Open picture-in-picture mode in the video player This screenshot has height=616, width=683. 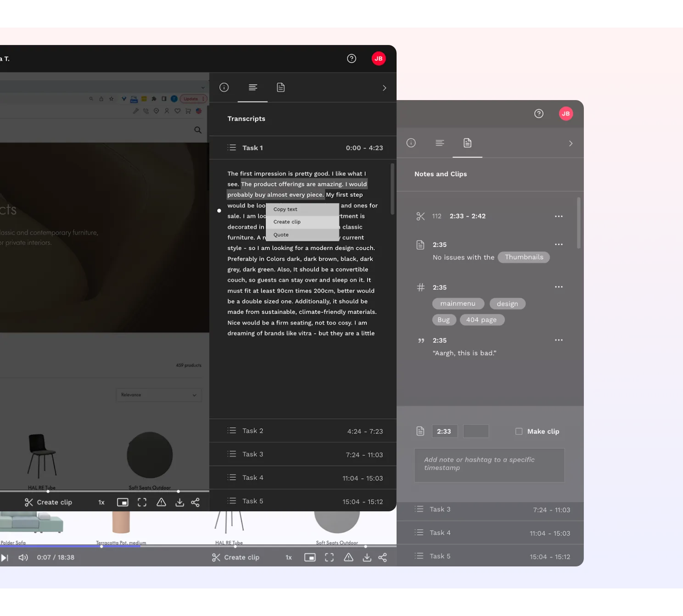click(x=310, y=557)
